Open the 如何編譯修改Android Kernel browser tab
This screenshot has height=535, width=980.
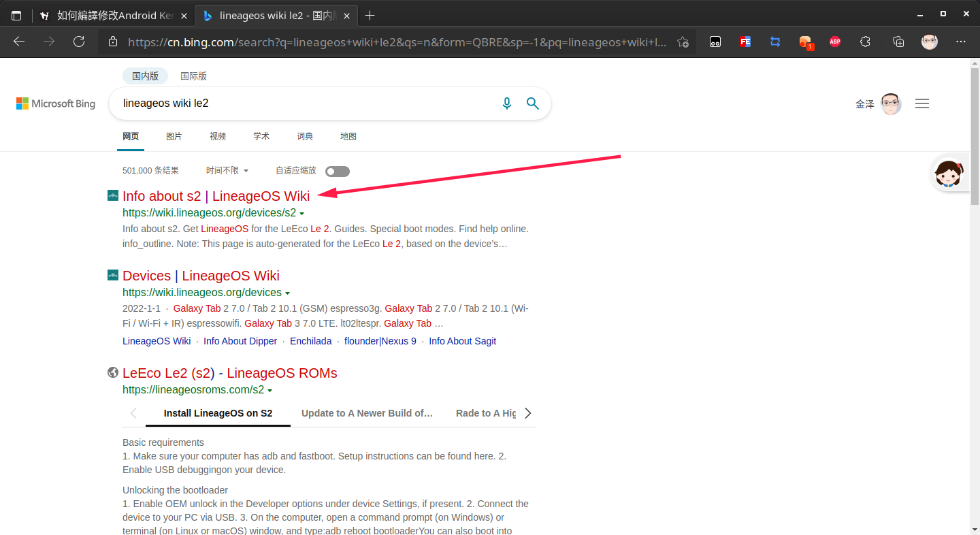point(109,15)
